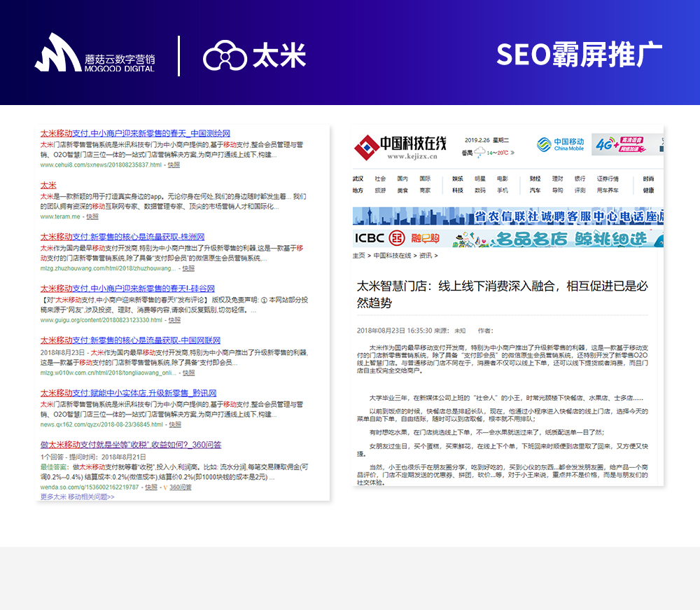Select 电影 in the news navigation
The height and width of the screenshot is (610, 700).
(502, 179)
